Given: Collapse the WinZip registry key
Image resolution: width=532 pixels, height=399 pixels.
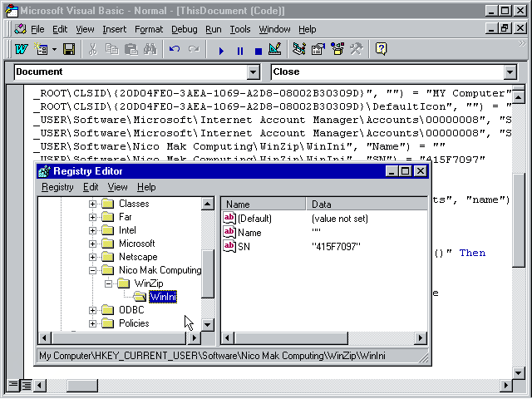Looking at the screenshot, I should pos(108,283).
